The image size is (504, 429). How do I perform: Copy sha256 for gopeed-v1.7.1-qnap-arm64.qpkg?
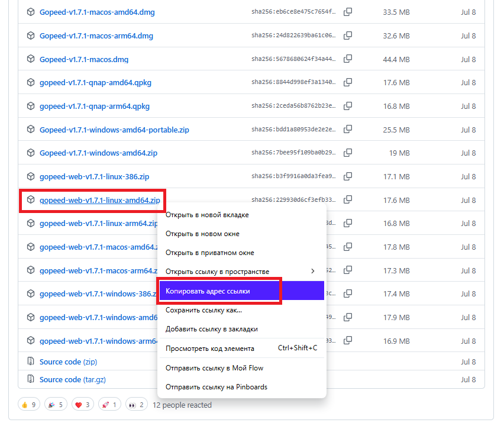pyautogui.click(x=348, y=106)
